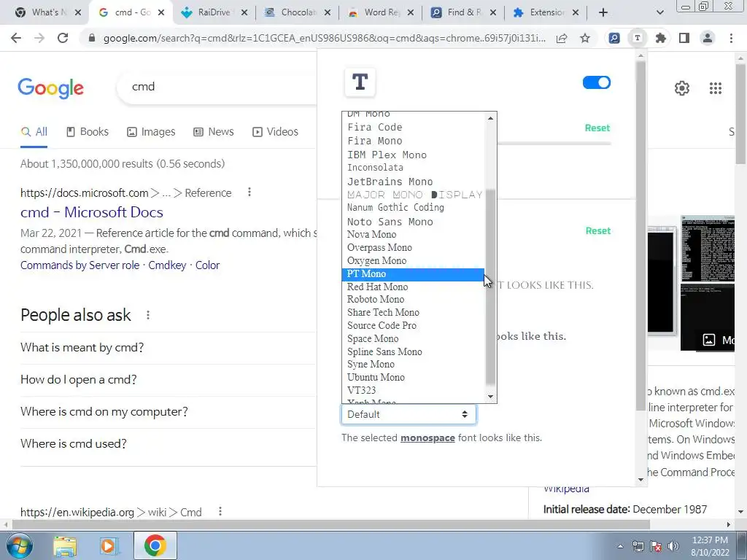Screen dimensions: 747x560
Task: Open the tab search dropdown arrow
Action: point(659,12)
